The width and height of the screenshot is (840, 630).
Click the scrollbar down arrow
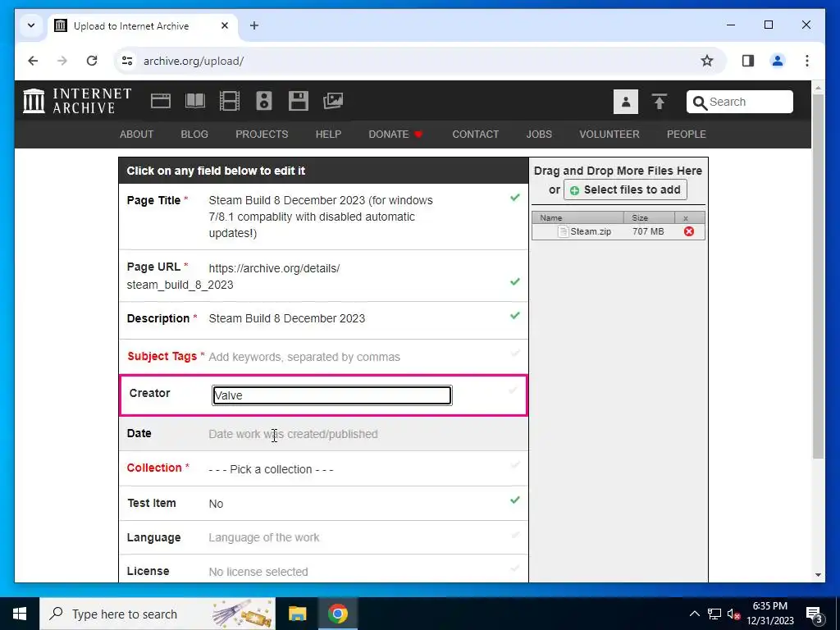click(818, 575)
